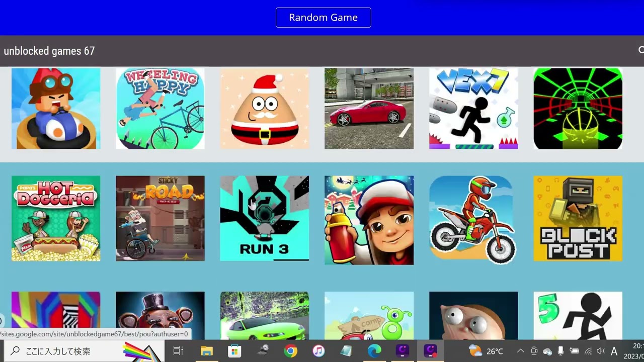The width and height of the screenshot is (644, 362).
Task: Play the Subway Surfers spray can game
Action: coord(369,220)
